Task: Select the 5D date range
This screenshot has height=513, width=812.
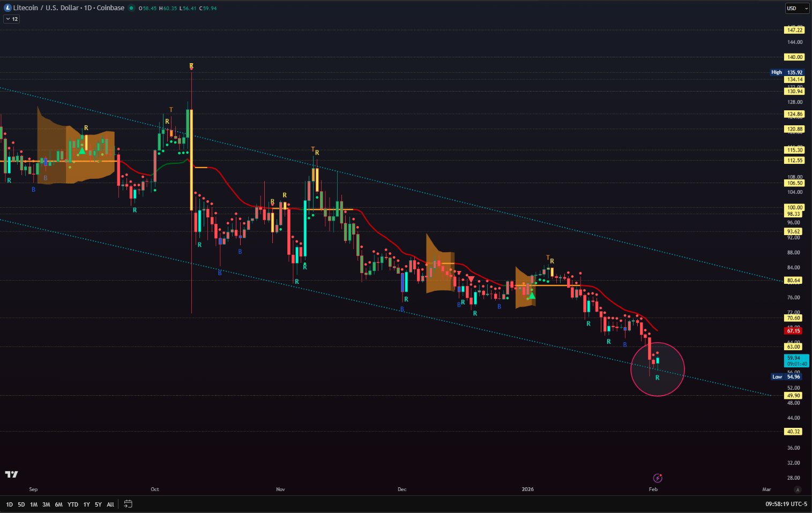Action: coord(21,504)
